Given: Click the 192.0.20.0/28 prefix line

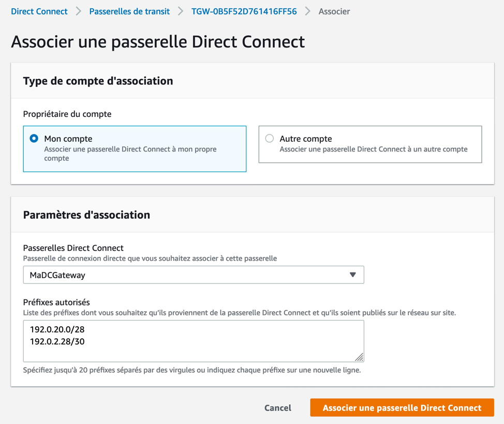Looking at the screenshot, I should (57, 329).
